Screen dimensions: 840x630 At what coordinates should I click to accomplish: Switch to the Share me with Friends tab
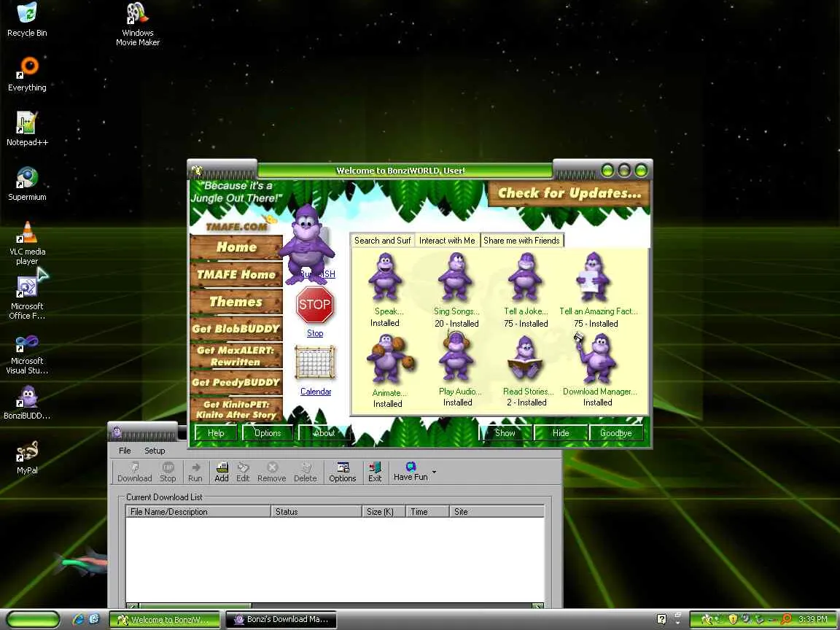[522, 241]
